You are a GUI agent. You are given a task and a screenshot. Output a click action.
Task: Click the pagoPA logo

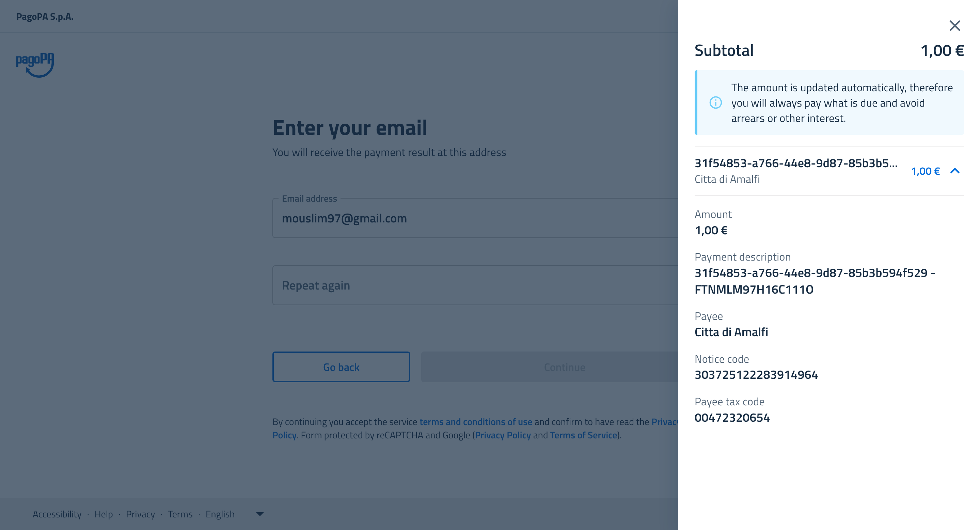35,65
